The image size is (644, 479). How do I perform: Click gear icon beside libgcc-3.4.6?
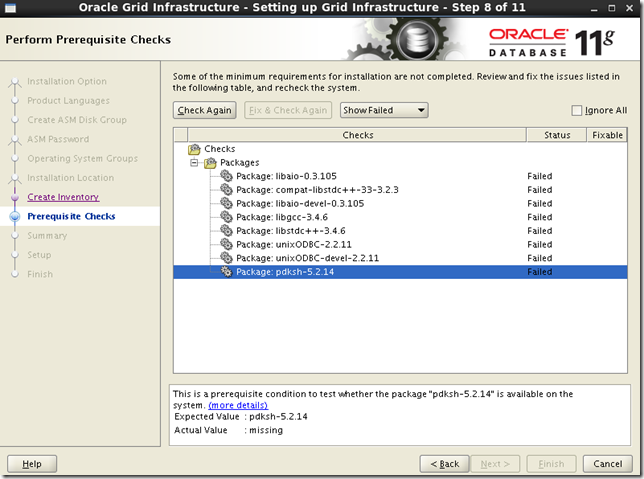point(226,217)
